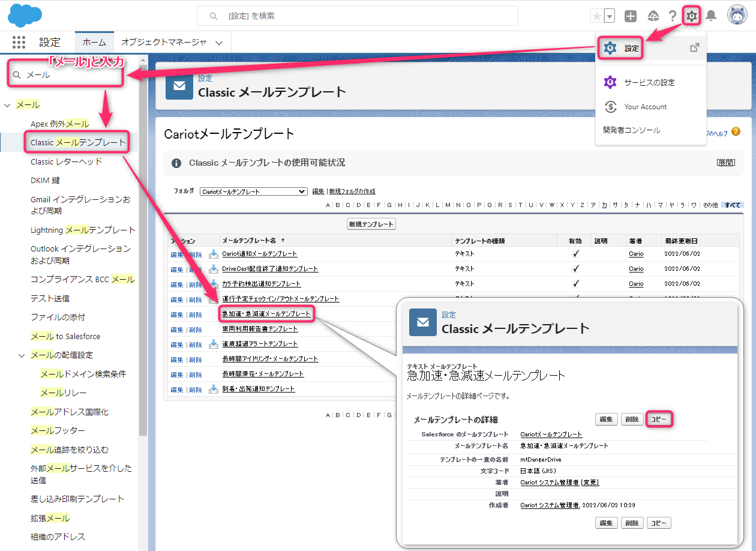Click the favorites star icon
Image resolution: width=756 pixels, height=551 pixels.
[x=596, y=16]
